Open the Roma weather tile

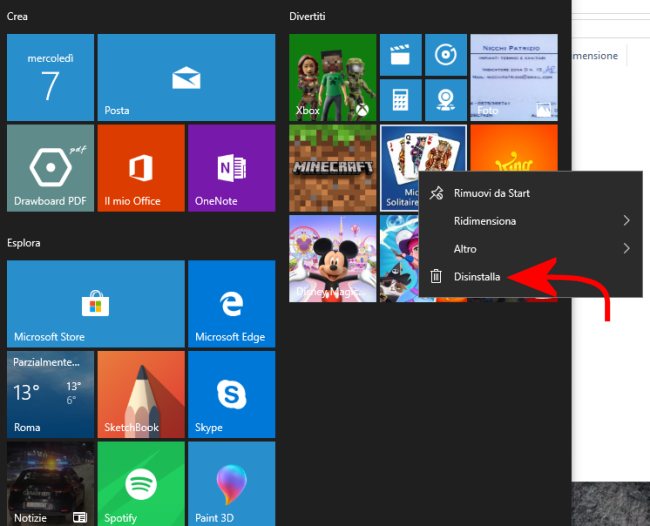50,395
